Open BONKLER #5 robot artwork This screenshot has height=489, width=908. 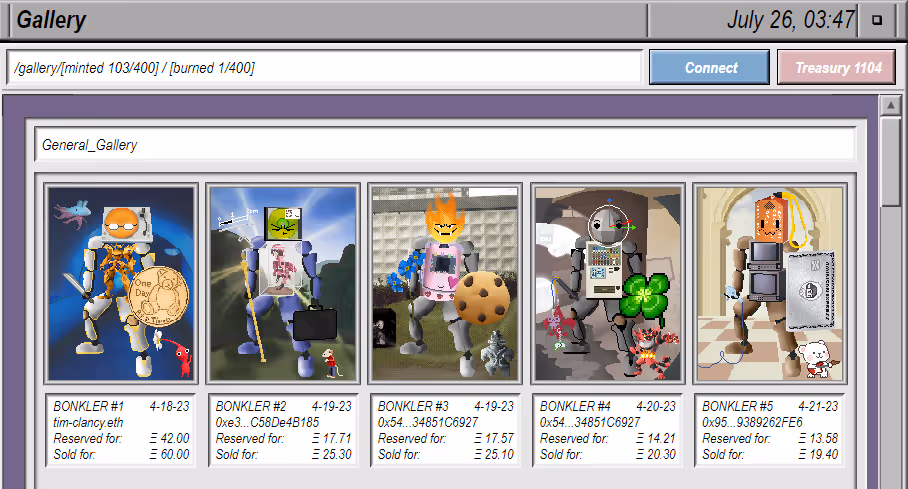[769, 284]
